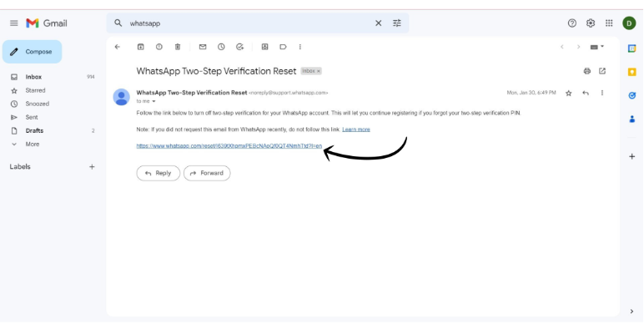644x335 pixels.
Task: Mark the email as unread
Action: click(203, 47)
